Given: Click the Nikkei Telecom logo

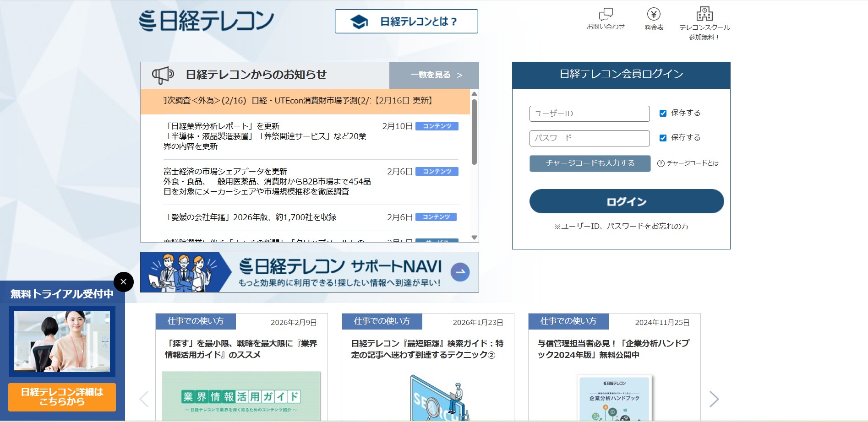Looking at the screenshot, I should click(207, 21).
